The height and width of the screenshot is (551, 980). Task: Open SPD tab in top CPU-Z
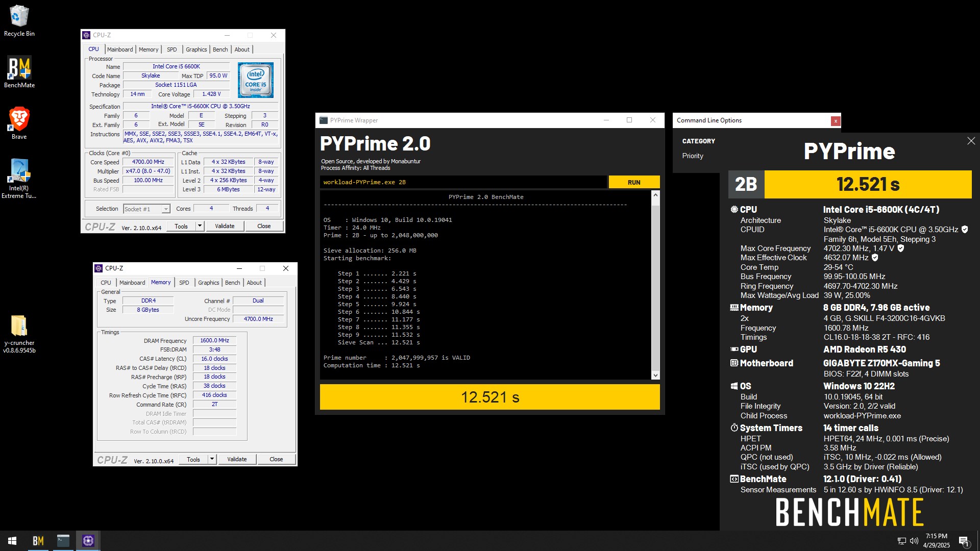172,49
